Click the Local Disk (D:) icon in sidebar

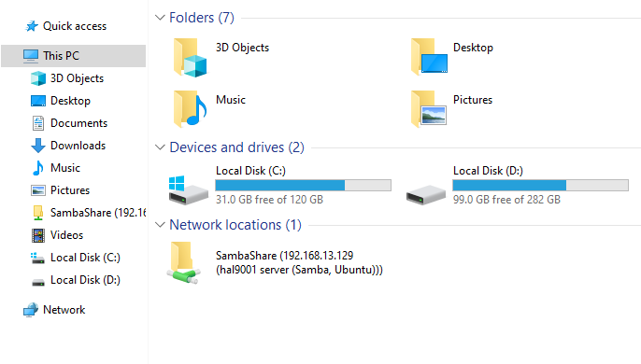[38, 282]
